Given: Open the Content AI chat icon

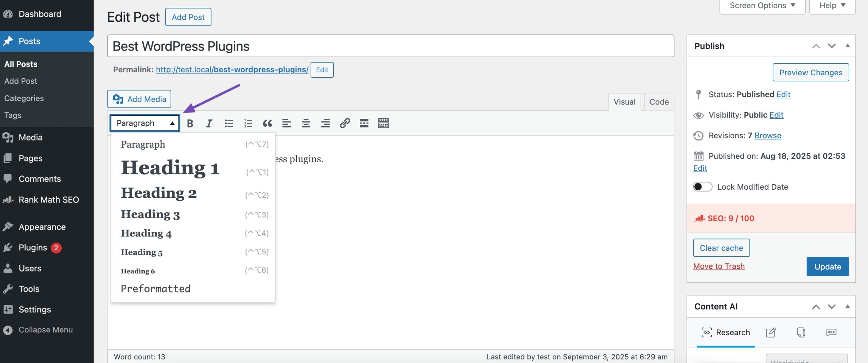Looking at the screenshot, I should [831, 332].
